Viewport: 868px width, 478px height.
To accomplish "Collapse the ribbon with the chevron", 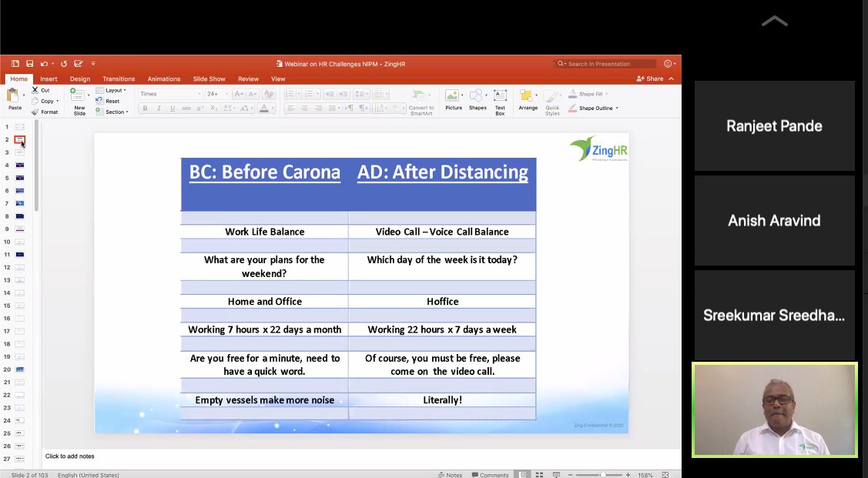I will coord(671,79).
